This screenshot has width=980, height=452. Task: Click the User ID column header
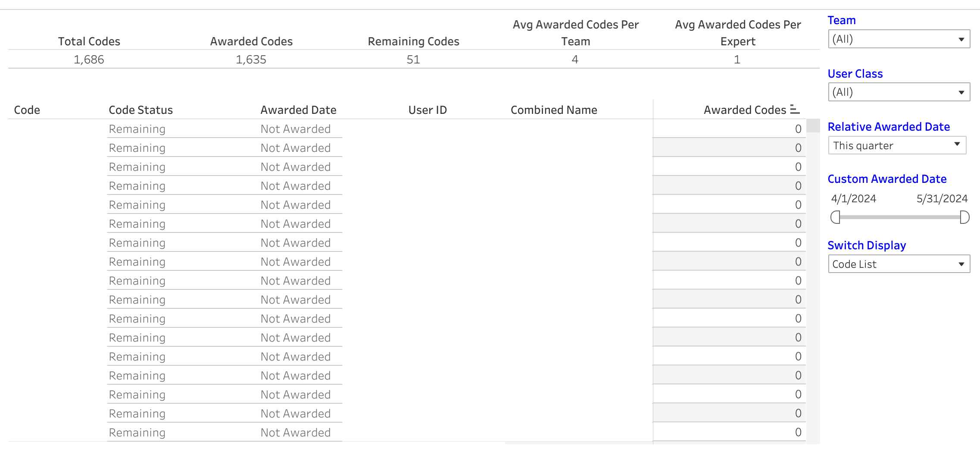coord(428,110)
